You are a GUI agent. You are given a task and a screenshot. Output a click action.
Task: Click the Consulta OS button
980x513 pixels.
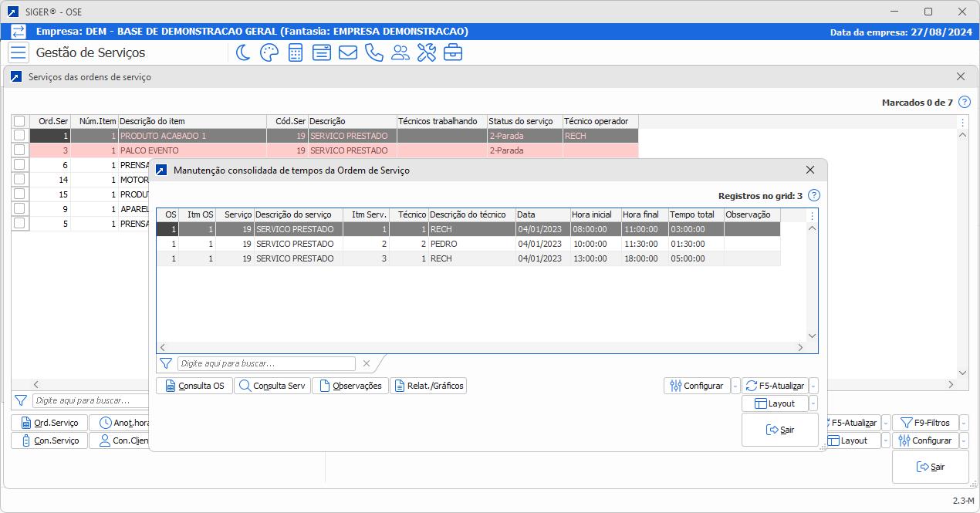[x=194, y=386]
